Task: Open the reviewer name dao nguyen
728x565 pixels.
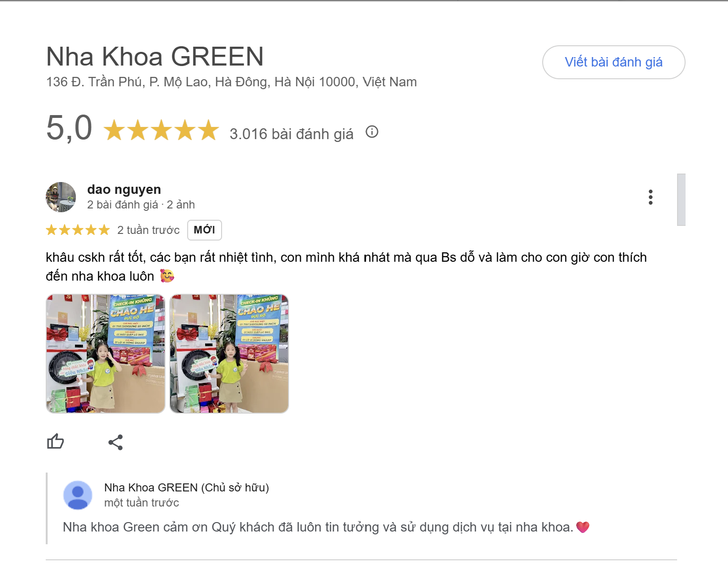Action: pyautogui.click(x=124, y=190)
